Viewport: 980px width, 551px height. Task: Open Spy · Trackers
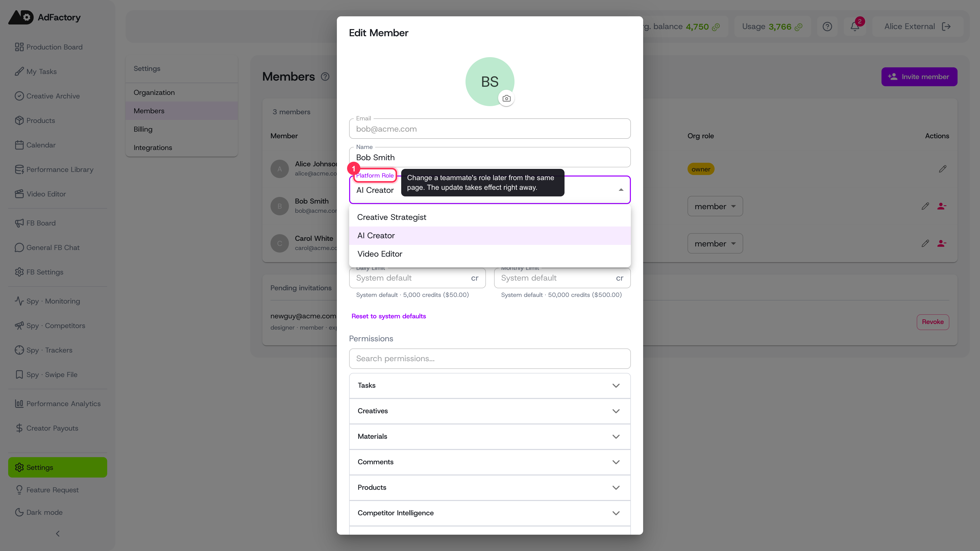[x=57, y=350]
